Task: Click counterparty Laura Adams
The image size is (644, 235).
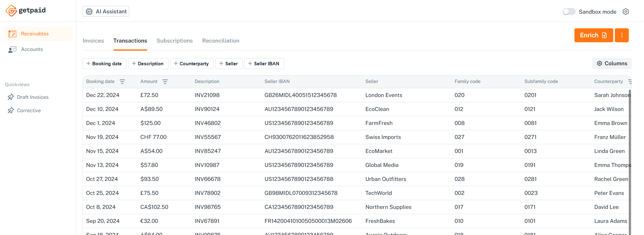Action: click(x=611, y=221)
